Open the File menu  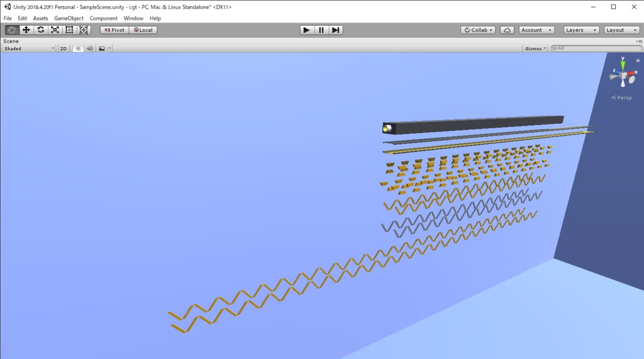(x=8, y=18)
